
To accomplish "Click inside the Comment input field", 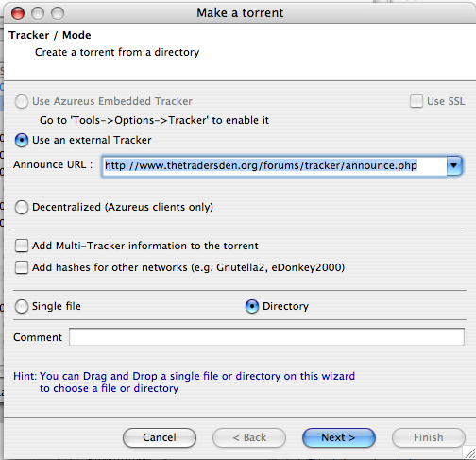I will pos(266,337).
